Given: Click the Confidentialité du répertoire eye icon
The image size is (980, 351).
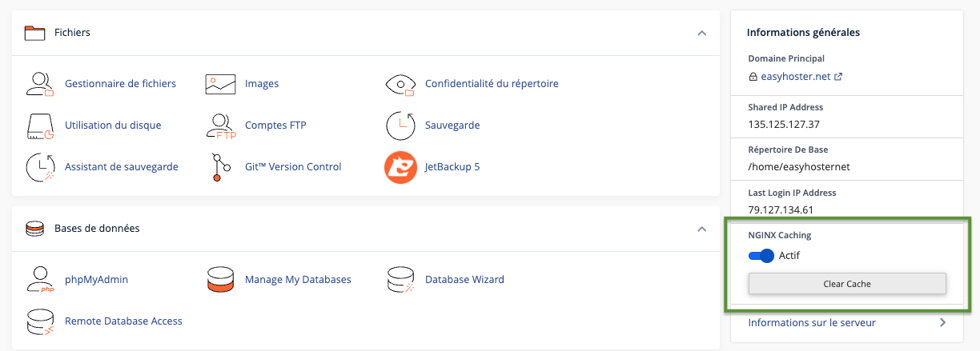Looking at the screenshot, I should click(x=400, y=83).
